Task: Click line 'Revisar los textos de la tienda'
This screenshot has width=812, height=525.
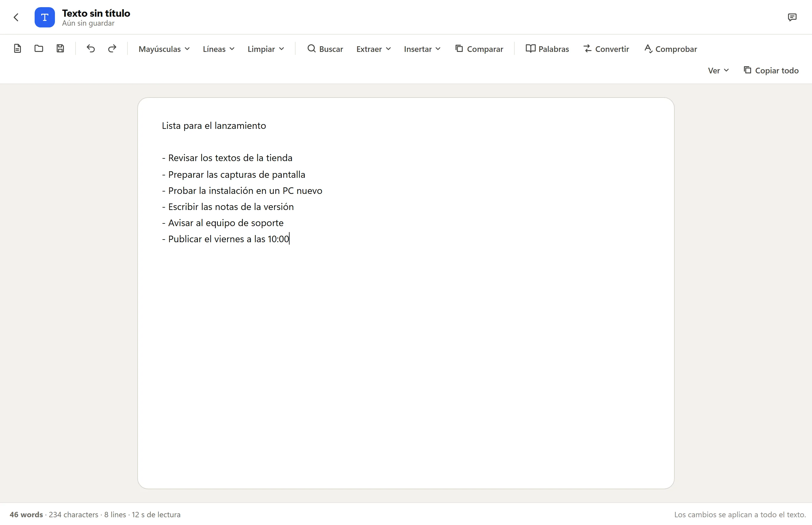Action: (x=227, y=158)
